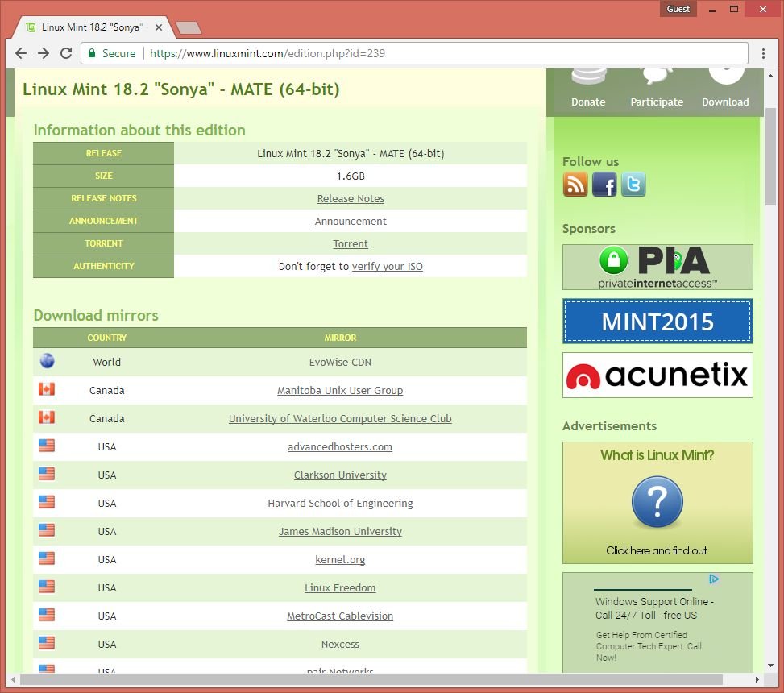
Task: Reload the Linux Mint page
Action: coord(66,53)
